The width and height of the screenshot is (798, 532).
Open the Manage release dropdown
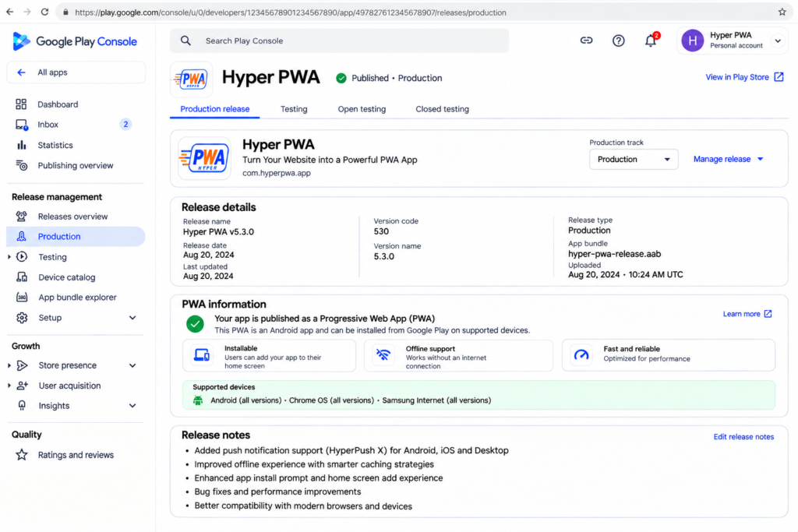pyautogui.click(x=729, y=159)
